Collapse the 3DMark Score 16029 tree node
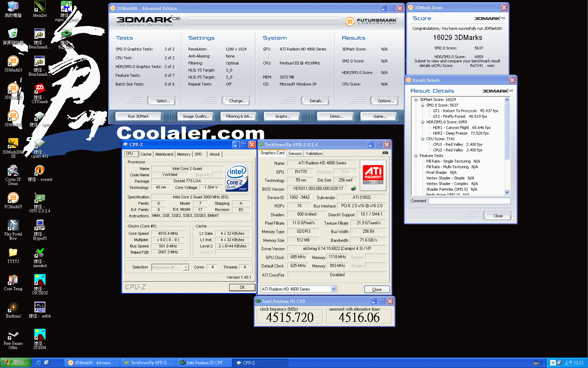588x368 pixels. 416,100
